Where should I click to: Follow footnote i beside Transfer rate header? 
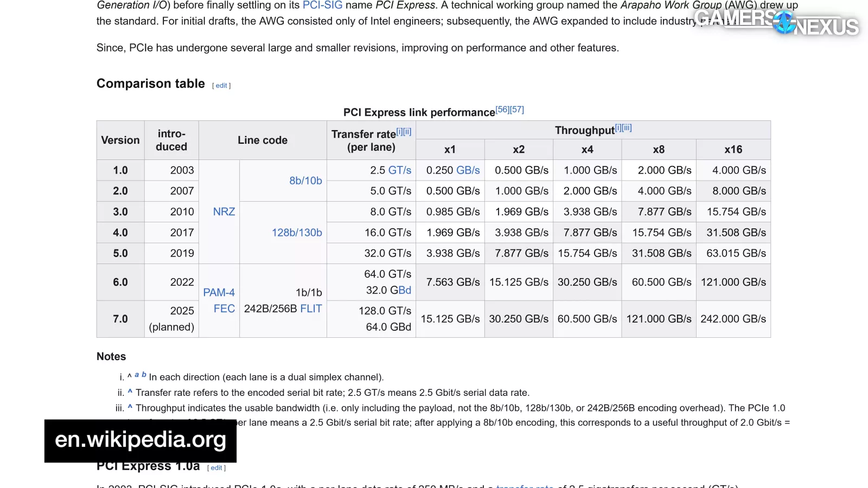399,131
